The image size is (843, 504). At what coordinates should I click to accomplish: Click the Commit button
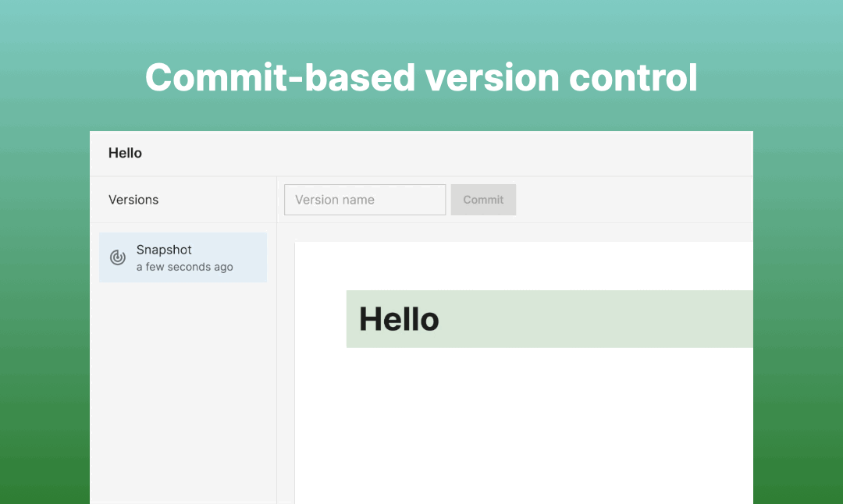pyautogui.click(x=483, y=200)
